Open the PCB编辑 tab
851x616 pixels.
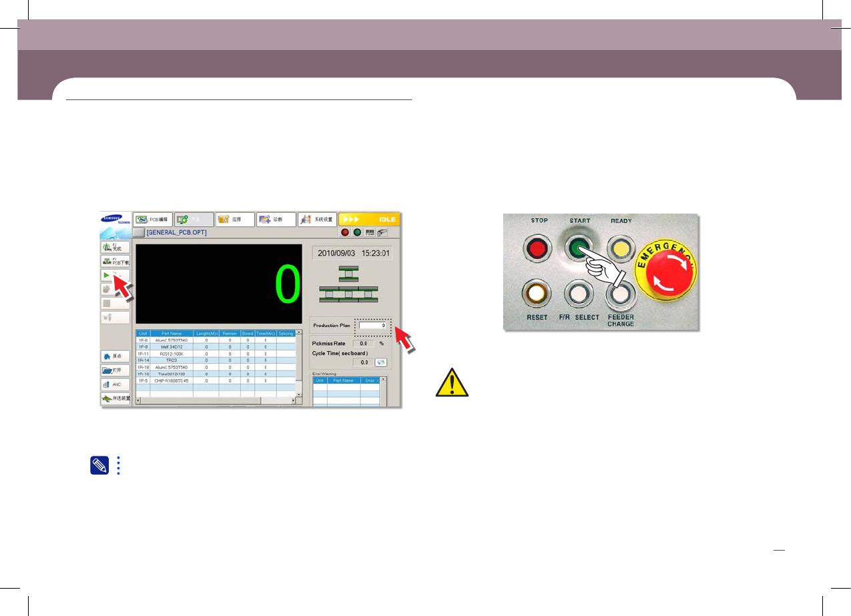[153, 219]
